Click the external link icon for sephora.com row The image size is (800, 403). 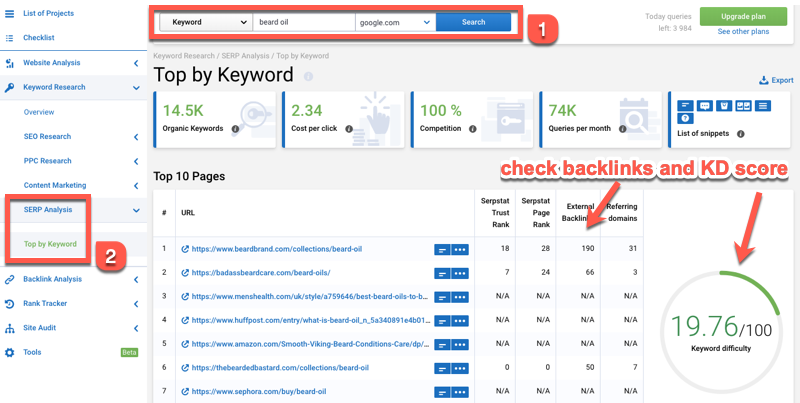click(x=185, y=392)
